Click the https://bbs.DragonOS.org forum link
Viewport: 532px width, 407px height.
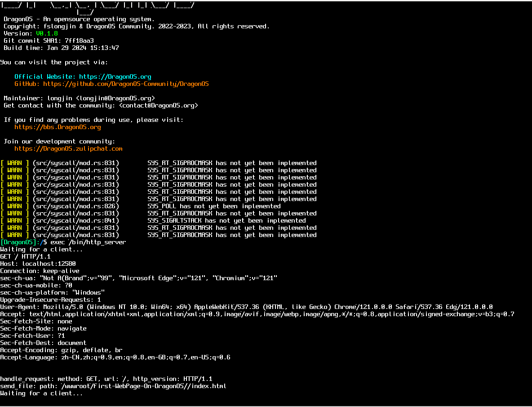tap(58, 127)
